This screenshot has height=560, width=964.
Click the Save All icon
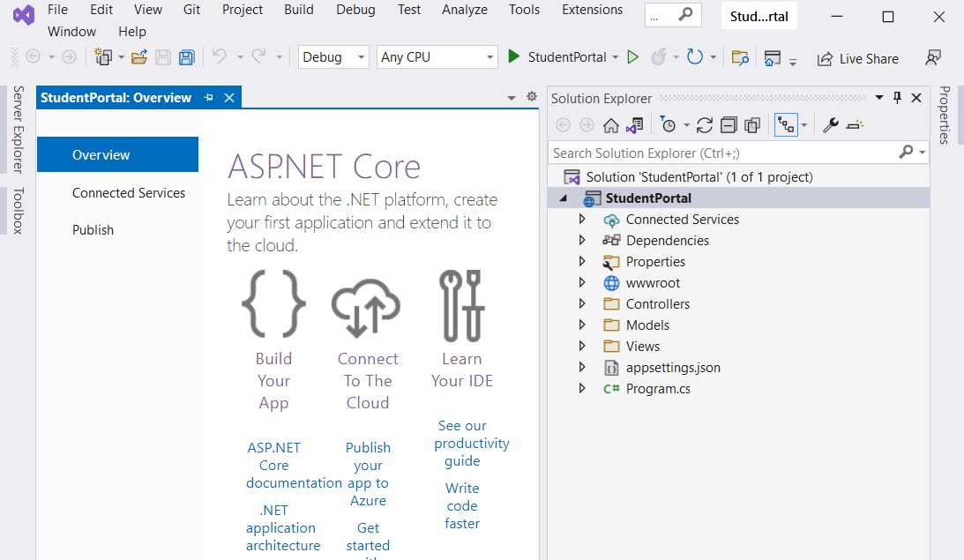[x=187, y=57]
